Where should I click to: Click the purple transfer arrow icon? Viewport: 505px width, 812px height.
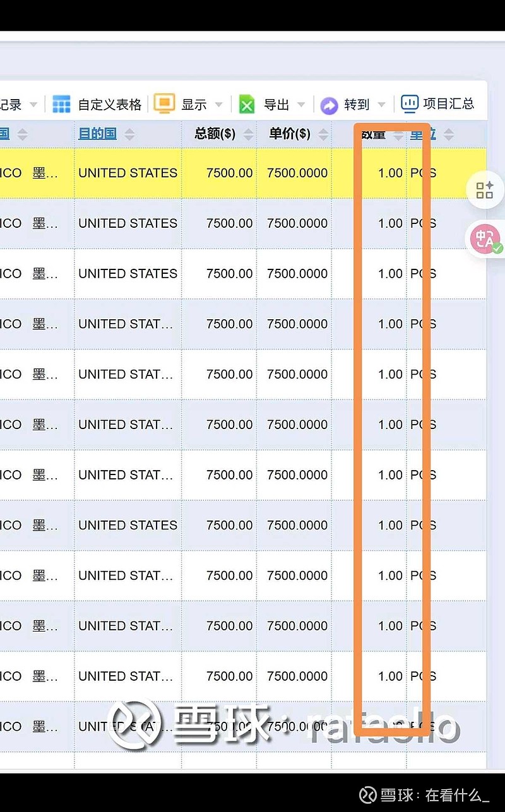[x=330, y=105]
